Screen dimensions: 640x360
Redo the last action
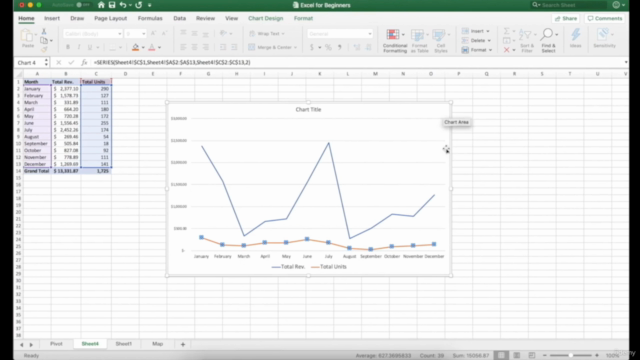tap(139, 5)
